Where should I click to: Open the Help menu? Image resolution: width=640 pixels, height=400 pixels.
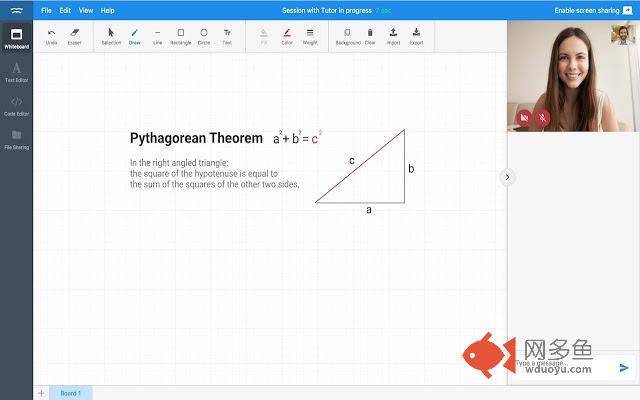click(107, 11)
